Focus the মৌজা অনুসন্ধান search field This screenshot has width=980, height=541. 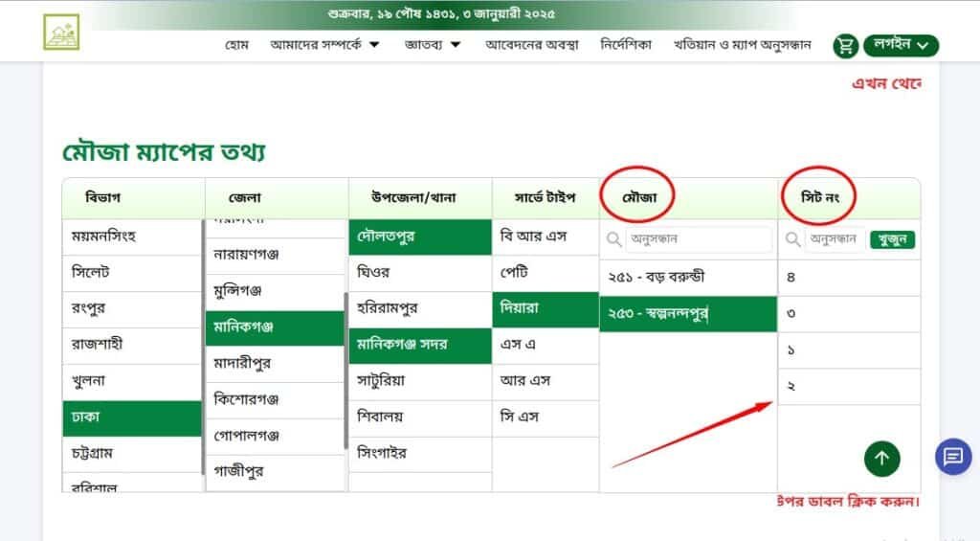pos(699,239)
